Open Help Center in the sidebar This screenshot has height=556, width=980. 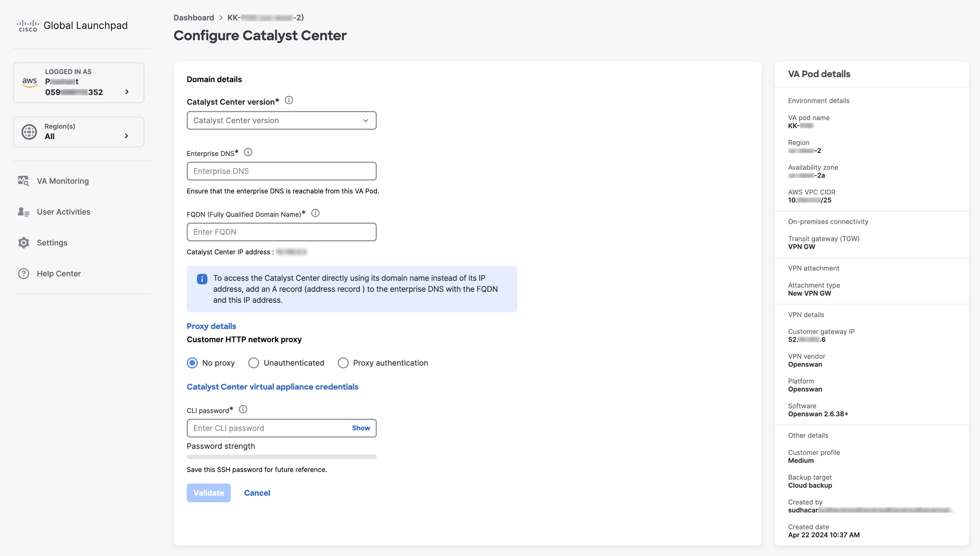tap(59, 274)
